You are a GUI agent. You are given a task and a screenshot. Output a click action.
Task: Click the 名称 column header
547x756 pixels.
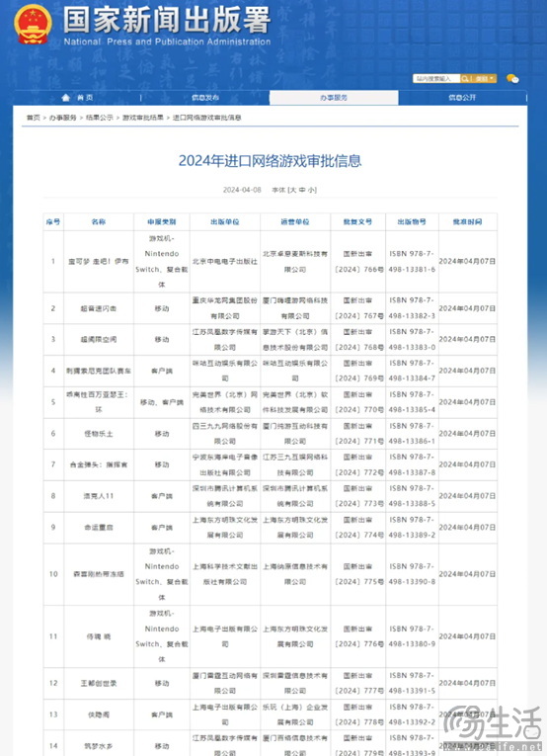tap(98, 221)
